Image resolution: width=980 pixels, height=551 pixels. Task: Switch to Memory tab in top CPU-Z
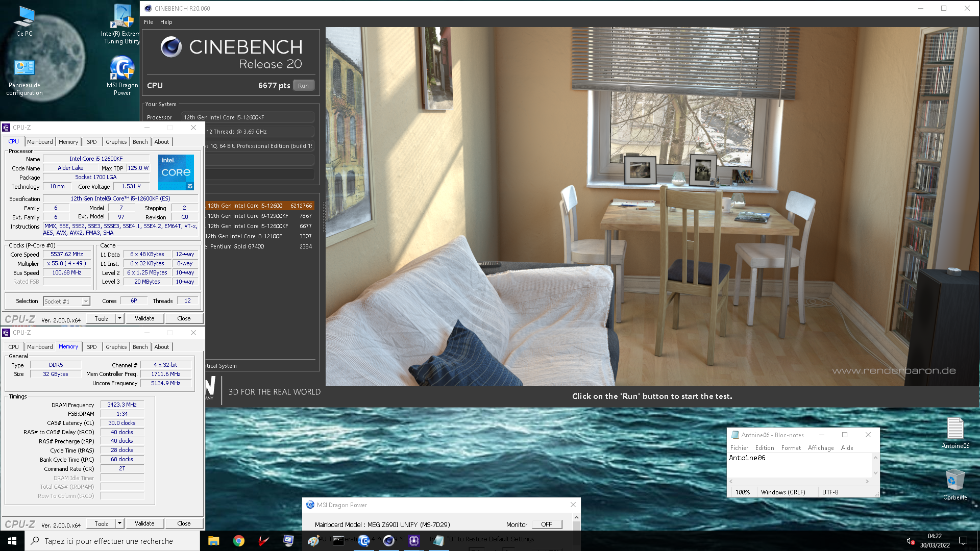[x=68, y=142]
